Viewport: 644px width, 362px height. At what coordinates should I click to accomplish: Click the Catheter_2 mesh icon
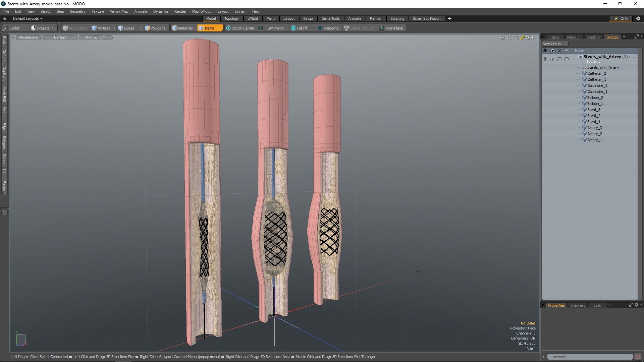584,73
